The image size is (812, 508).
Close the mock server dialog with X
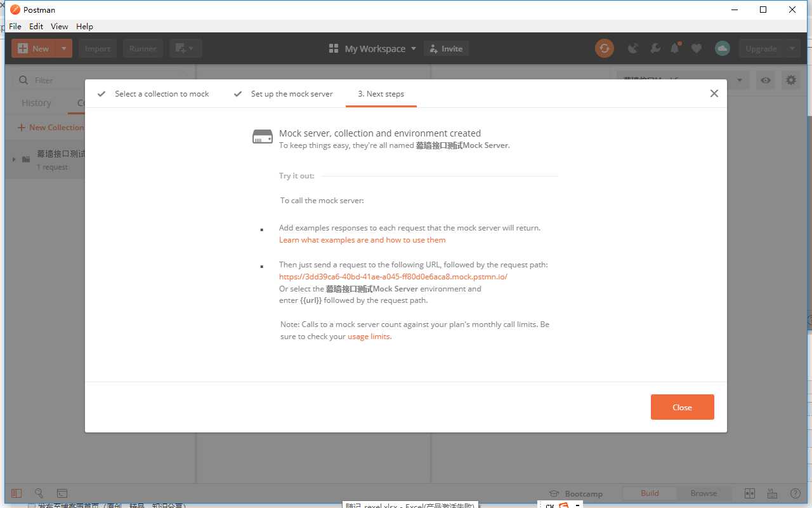pyautogui.click(x=714, y=93)
